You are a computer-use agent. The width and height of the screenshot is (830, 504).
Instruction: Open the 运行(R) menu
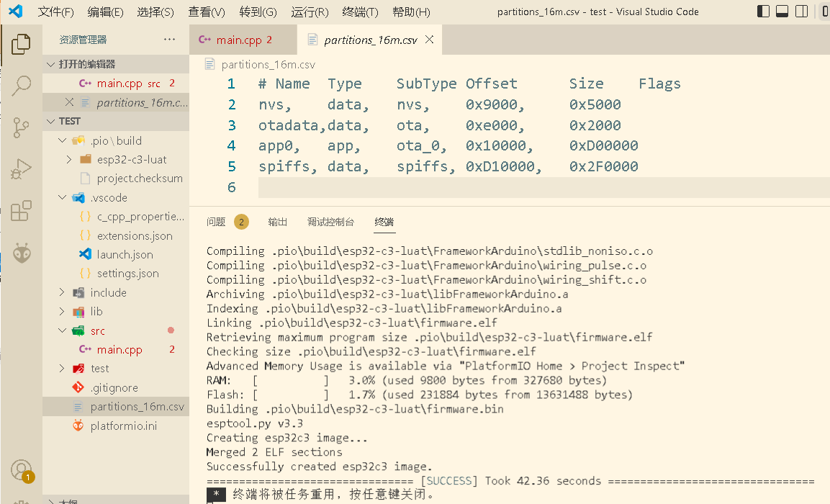[x=310, y=12]
